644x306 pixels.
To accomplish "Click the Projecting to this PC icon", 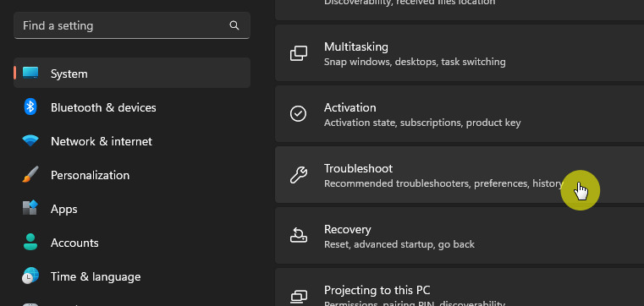I will point(299,296).
